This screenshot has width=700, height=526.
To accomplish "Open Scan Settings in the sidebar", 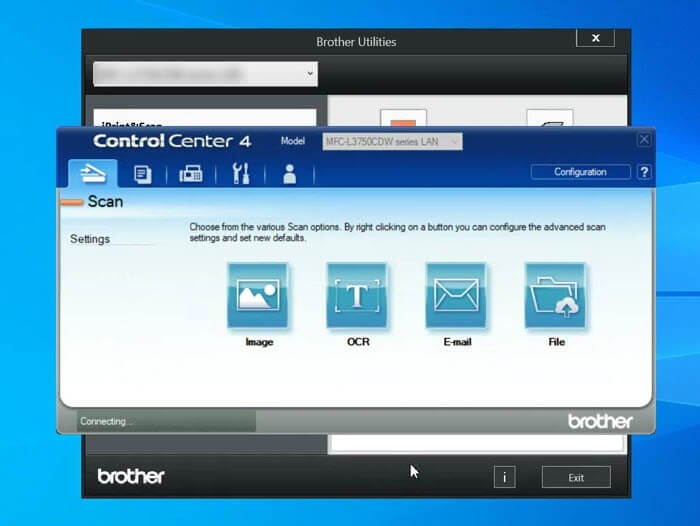I will click(x=90, y=239).
